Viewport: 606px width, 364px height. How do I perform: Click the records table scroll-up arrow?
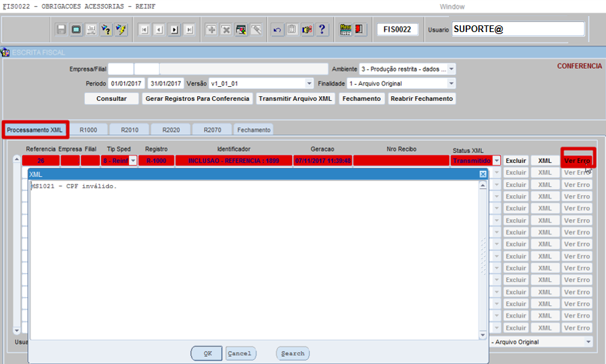click(17, 159)
